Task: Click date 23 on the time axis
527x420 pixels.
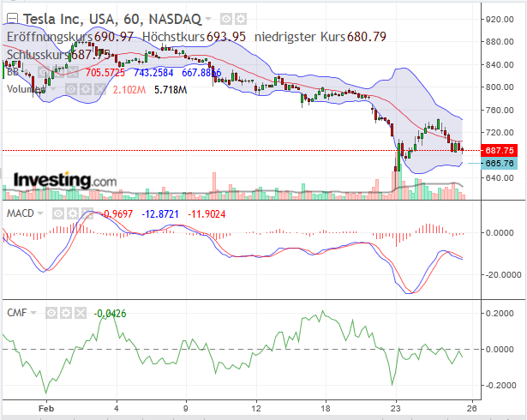Action: tap(396, 409)
